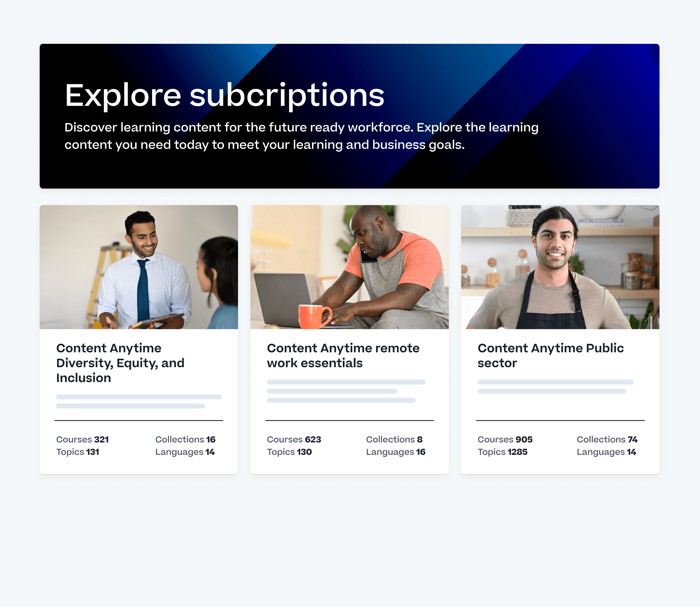Click Courses 623 on remote work card
This screenshot has width=700, height=607.
[294, 439]
